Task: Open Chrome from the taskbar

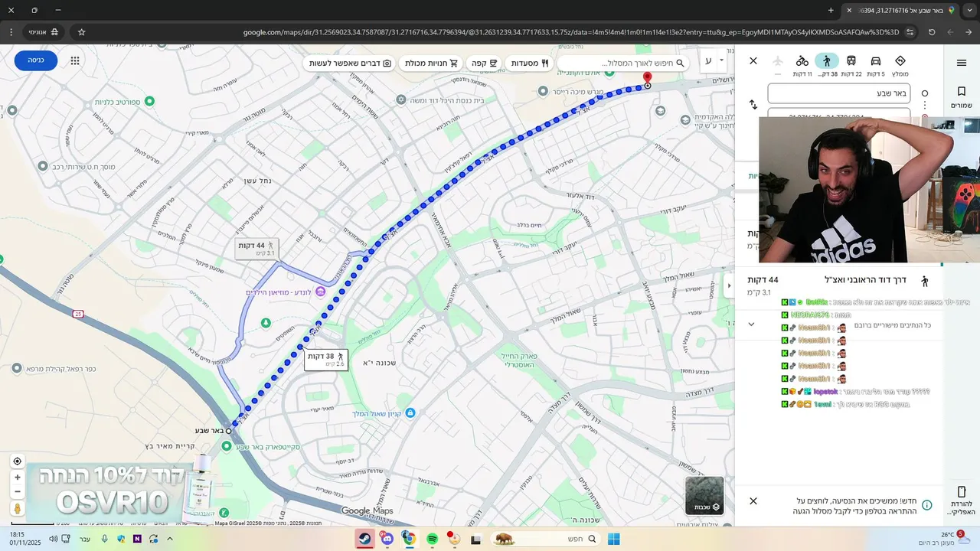Action: coord(410,539)
